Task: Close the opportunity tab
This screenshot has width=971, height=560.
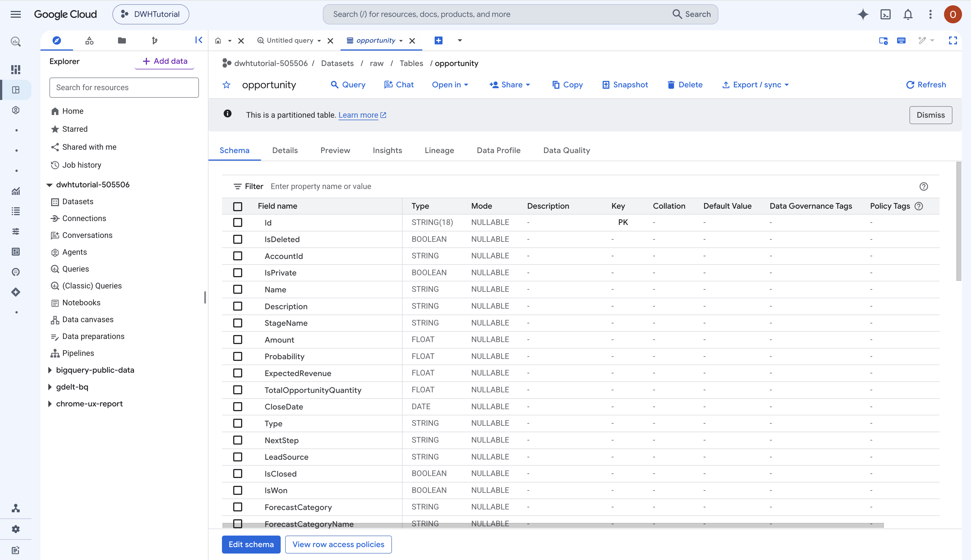Action: (x=412, y=41)
